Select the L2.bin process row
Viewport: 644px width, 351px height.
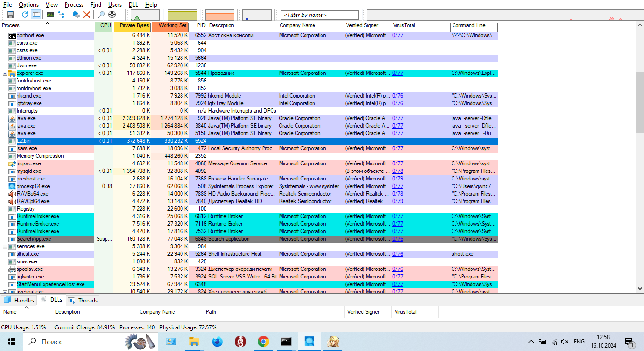click(249, 141)
